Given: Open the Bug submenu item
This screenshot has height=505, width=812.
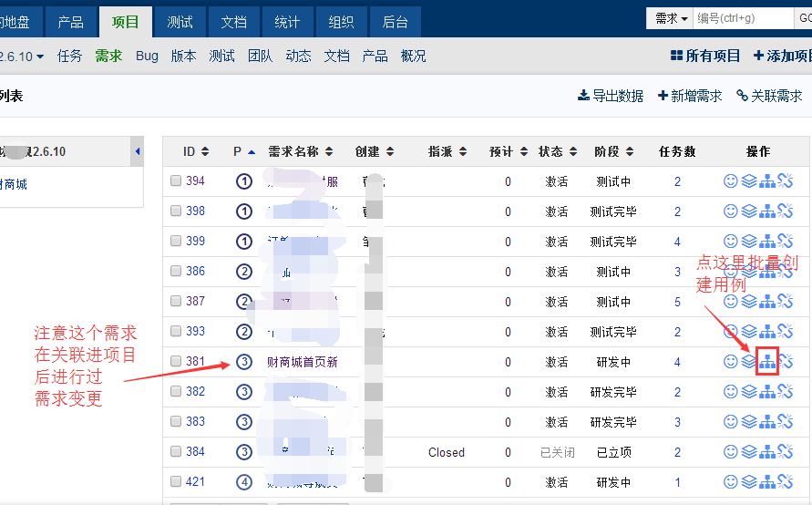Looking at the screenshot, I should tap(147, 56).
